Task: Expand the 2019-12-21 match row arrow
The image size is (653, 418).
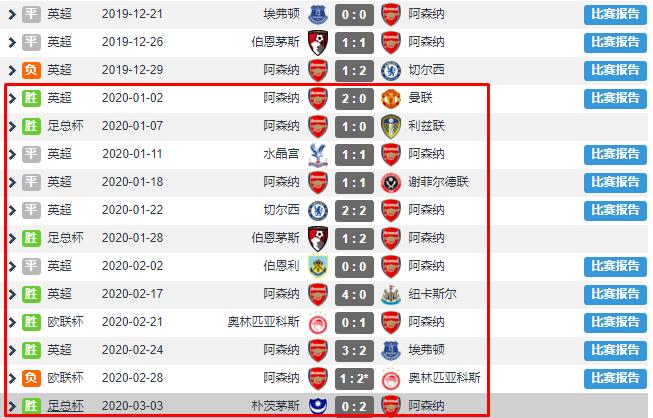Action: [12, 14]
